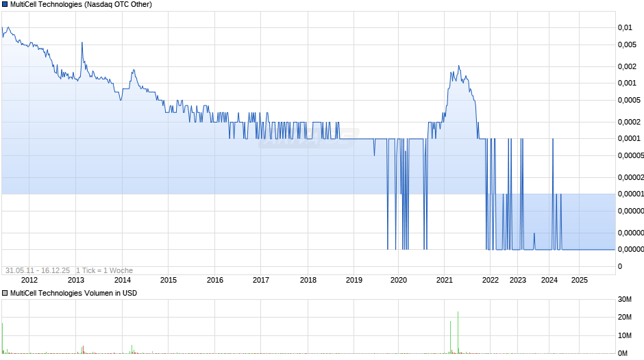Click the 10M volume axis label
The width and height of the screenshot is (644, 360).
625,335
